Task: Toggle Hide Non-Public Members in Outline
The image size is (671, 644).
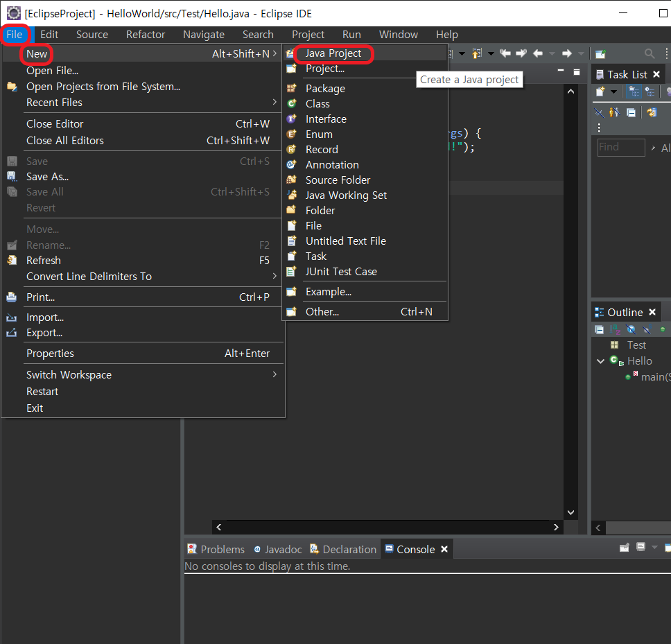Action: pos(663,329)
